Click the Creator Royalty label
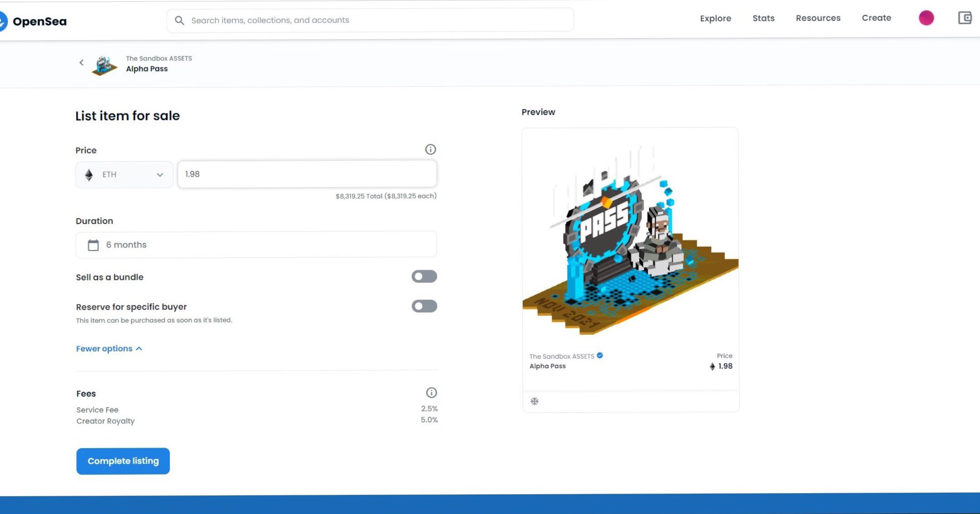 pos(105,421)
